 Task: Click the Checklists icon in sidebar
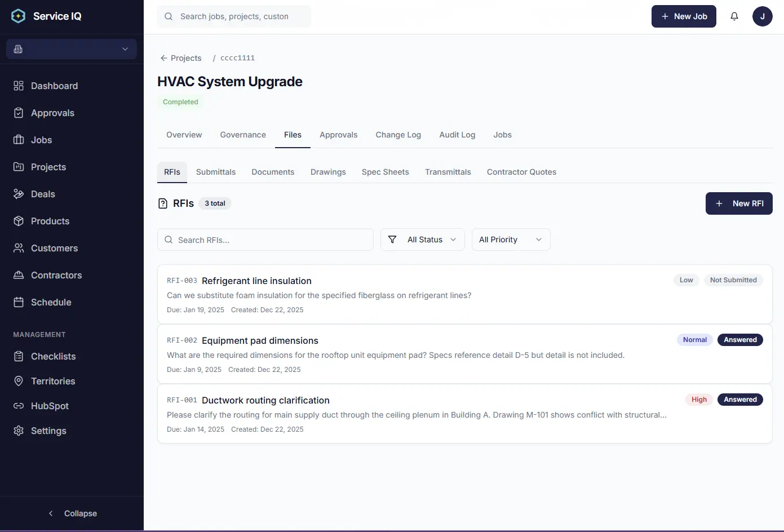[x=19, y=356]
